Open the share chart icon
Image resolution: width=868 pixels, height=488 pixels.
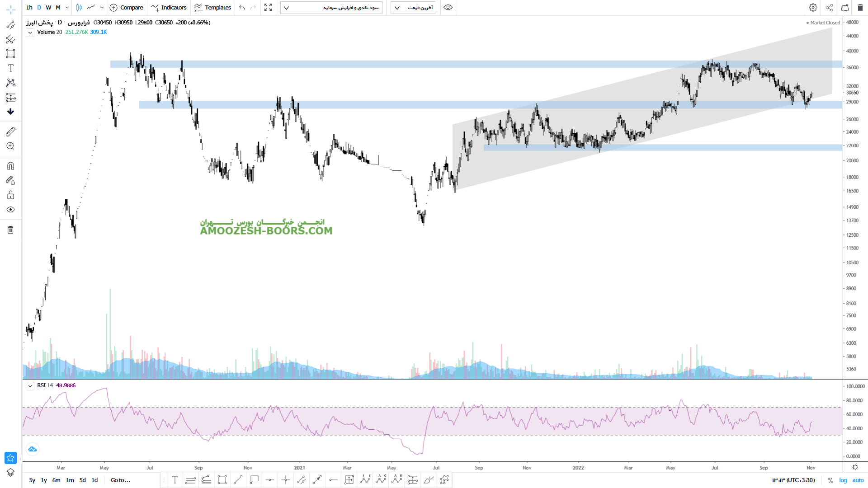tap(829, 8)
